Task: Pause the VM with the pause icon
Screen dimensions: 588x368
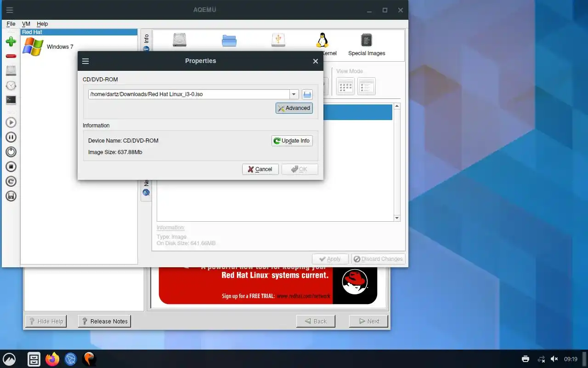Action: pos(11,137)
